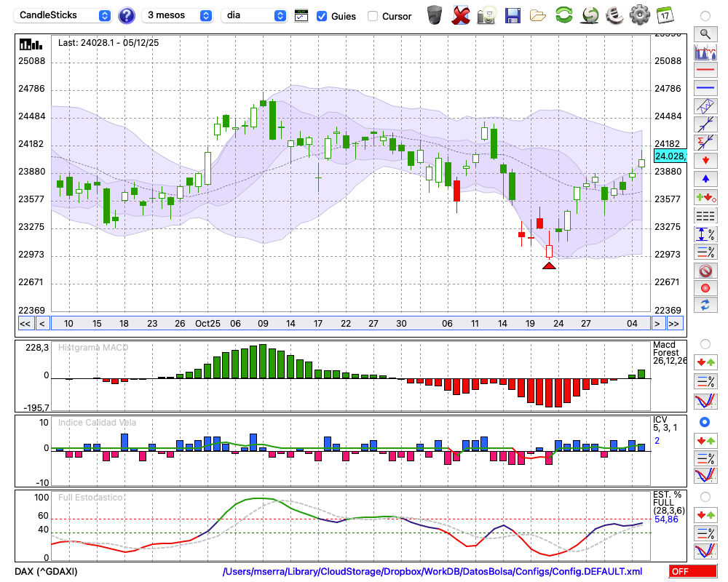Select the vertical range percent tool
This screenshot has height=582, width=728.
705,234
